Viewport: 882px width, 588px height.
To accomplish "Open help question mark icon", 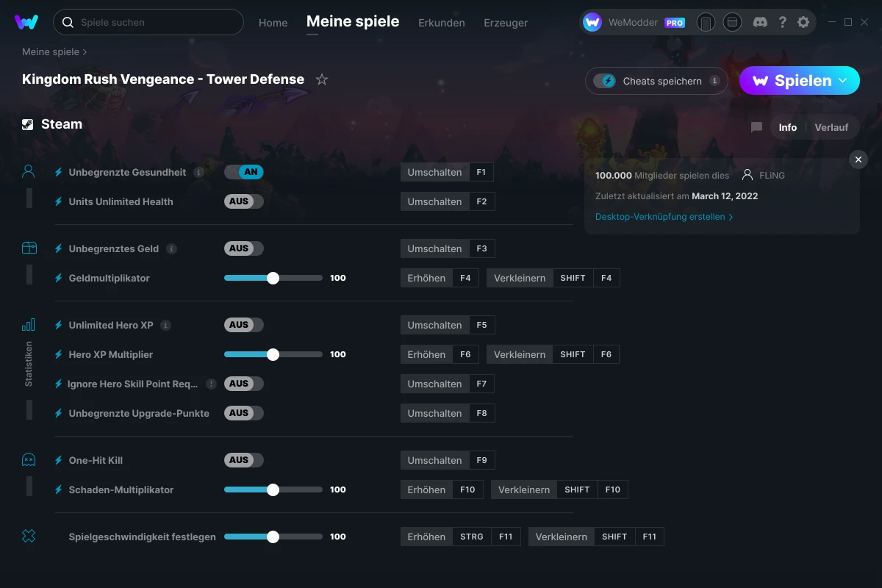I will (783, 22).
